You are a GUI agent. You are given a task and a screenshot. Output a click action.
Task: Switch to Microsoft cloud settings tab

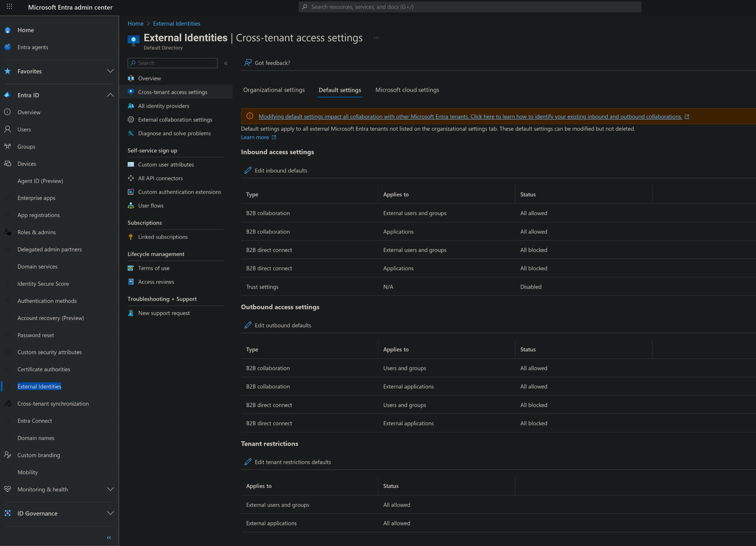(407, 90)
